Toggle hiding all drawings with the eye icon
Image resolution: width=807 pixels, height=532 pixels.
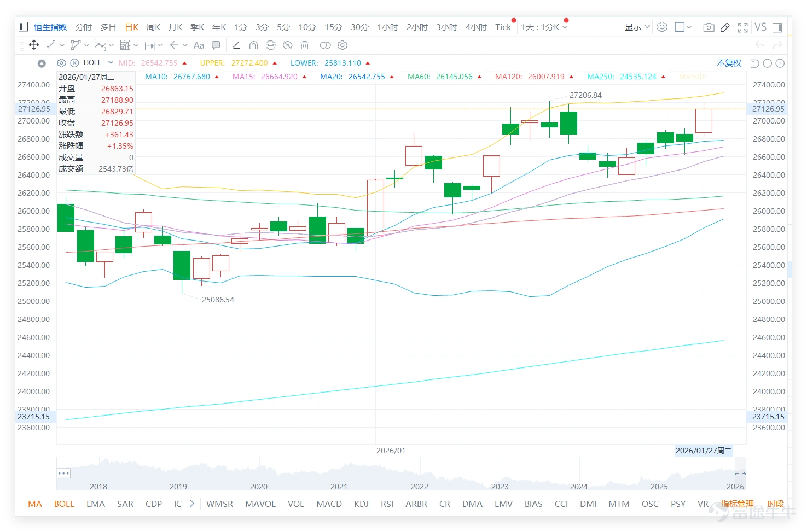click(x=287, y=45)
